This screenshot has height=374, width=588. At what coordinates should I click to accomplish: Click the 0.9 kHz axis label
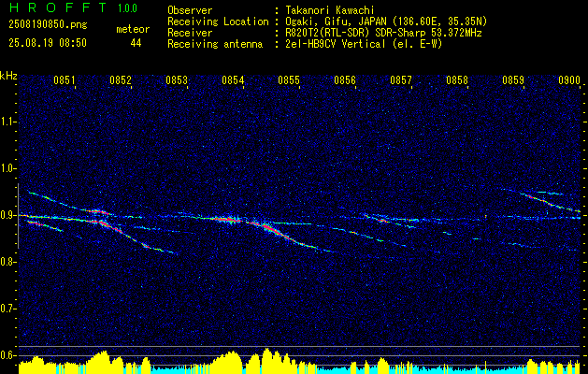[x=7, y=215]
